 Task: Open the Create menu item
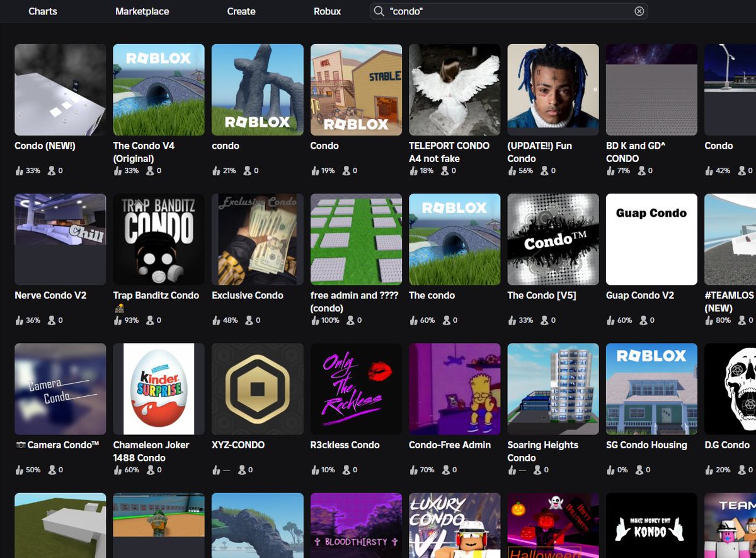(x=241, y=11)
